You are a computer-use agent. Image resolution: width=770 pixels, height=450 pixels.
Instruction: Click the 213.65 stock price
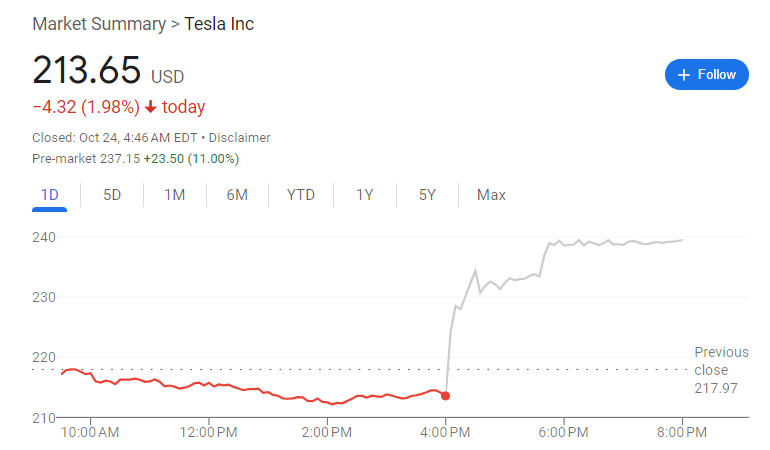tap(87, 72)
